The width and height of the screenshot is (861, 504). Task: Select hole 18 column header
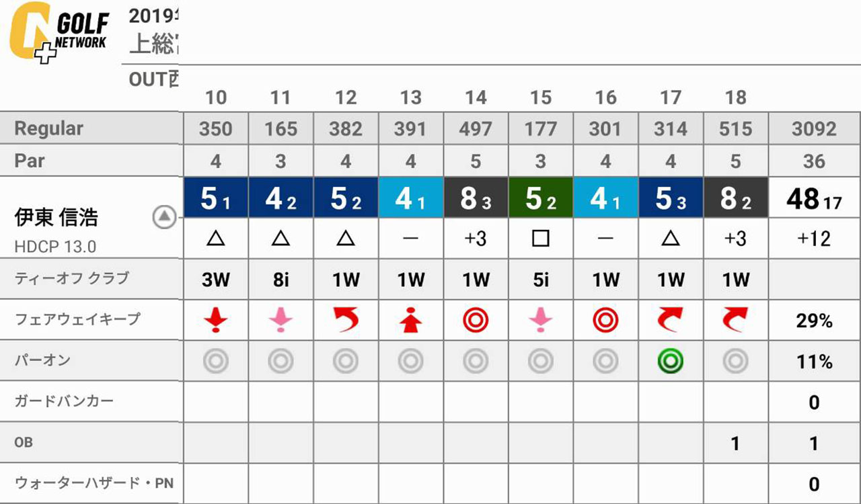click(736, 97)
